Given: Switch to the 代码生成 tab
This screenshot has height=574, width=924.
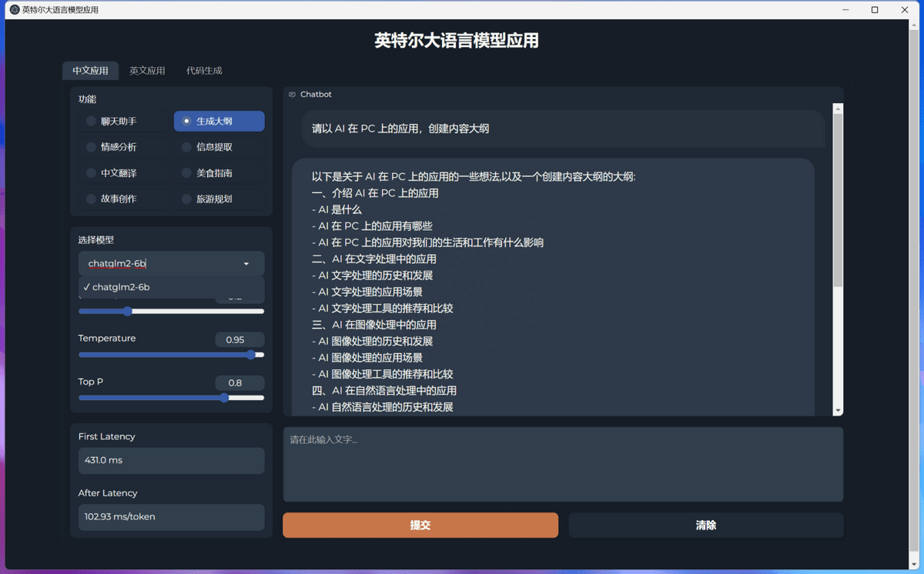Looking at the screenshot, I should [x=204, y=69].
